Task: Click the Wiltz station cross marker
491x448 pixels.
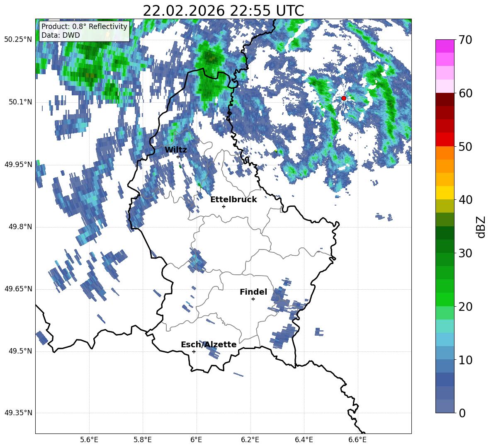Action: 178,157
